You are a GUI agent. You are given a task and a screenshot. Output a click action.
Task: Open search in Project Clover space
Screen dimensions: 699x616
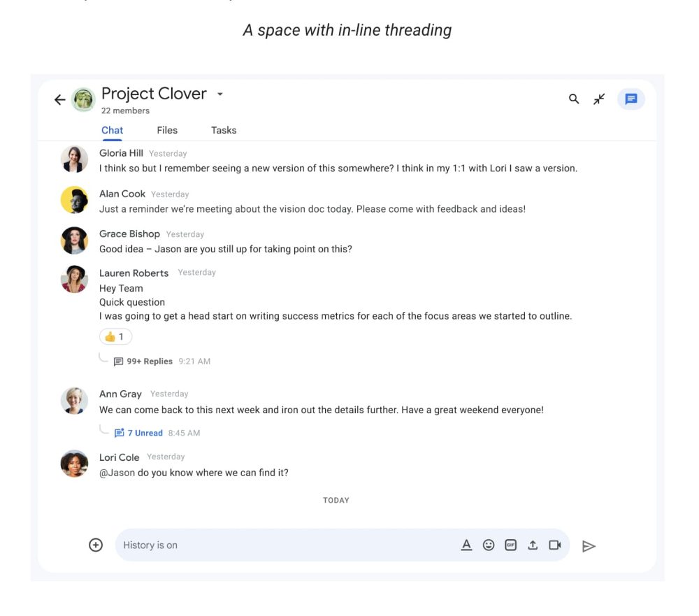pos(574,99)
